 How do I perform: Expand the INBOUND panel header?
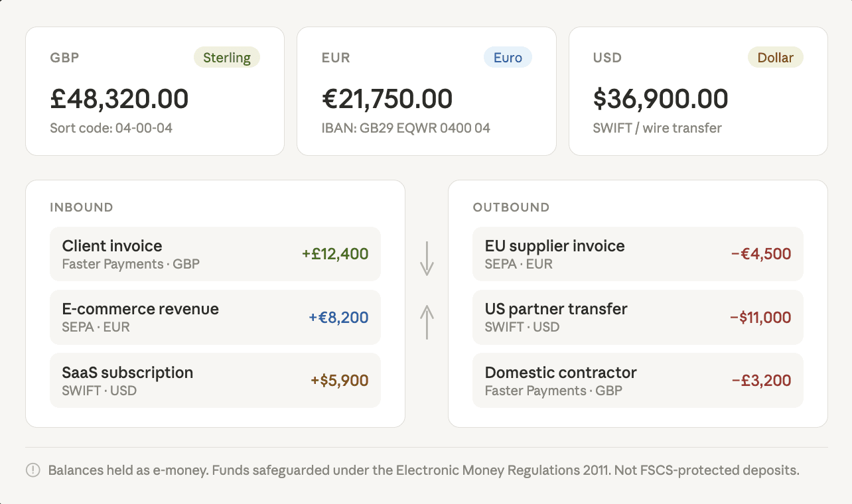(82, 207)
